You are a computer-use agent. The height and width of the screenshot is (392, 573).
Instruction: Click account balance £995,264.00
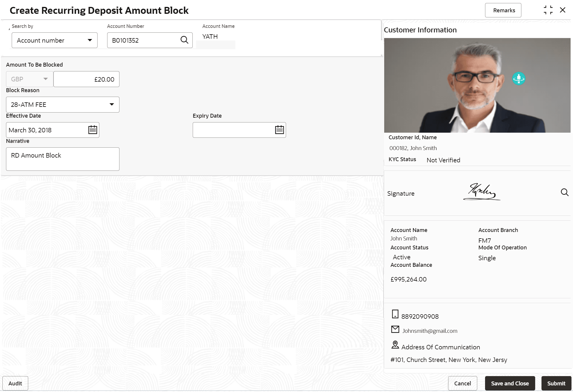tap(409, 279)
